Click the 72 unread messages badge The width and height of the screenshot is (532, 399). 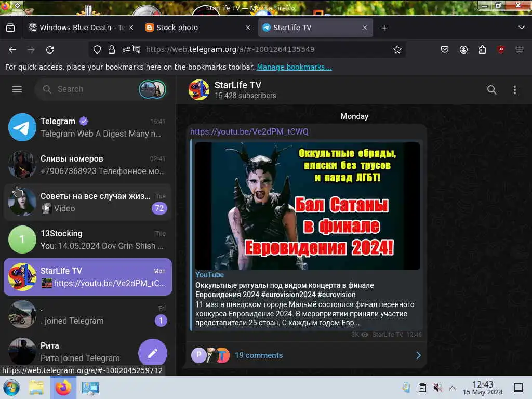tap(159, 208)
